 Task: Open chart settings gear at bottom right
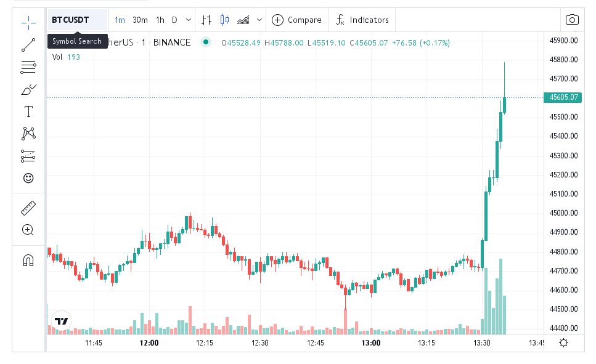point(563,343)
